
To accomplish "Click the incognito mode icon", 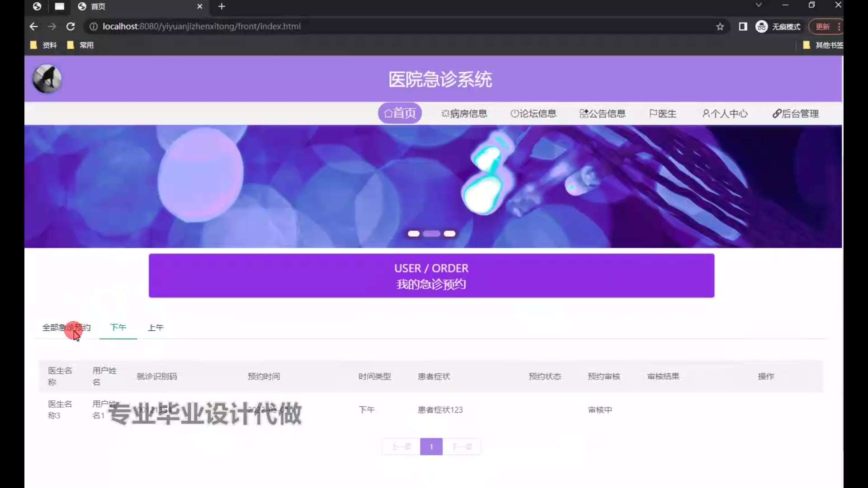I will pyautogui.click(x=761, y=27).
